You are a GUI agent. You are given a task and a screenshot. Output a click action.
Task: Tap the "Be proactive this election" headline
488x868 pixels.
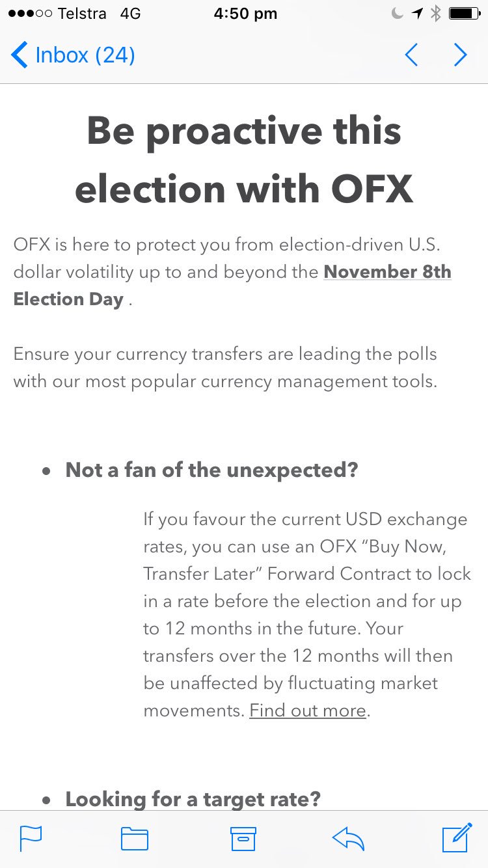click(244, 159)
